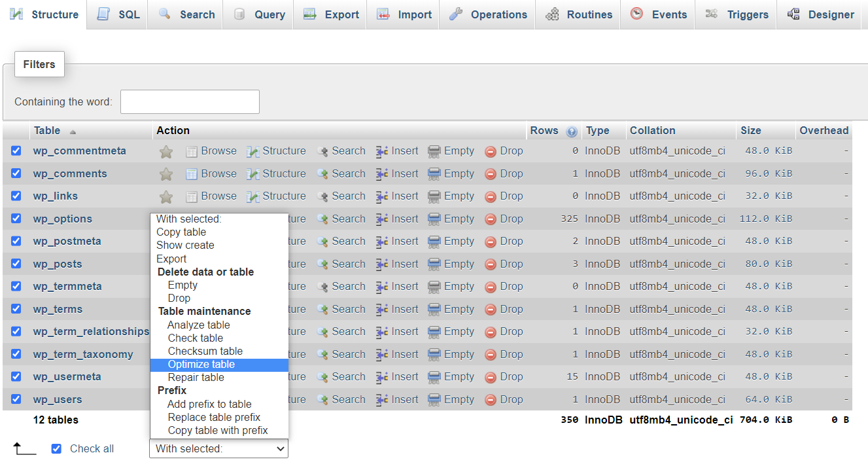
Task: Open the With selected dropdown at bottom
Action: tap(218, 448)
